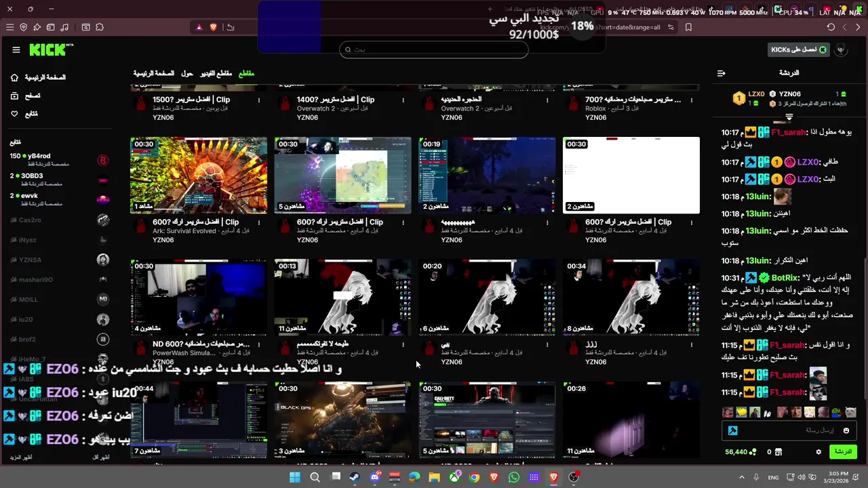Click the green Chat send button
868x488 pixels.
click(x=843, y=451)
